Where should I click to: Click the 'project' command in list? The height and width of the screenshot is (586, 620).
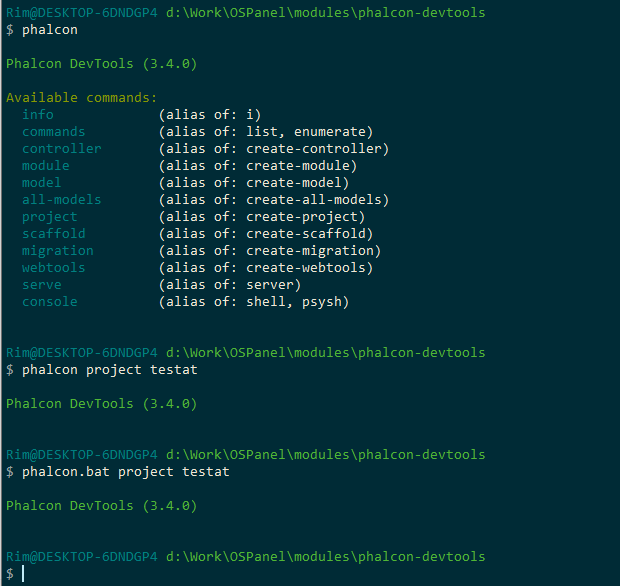[x=50, y=217]
